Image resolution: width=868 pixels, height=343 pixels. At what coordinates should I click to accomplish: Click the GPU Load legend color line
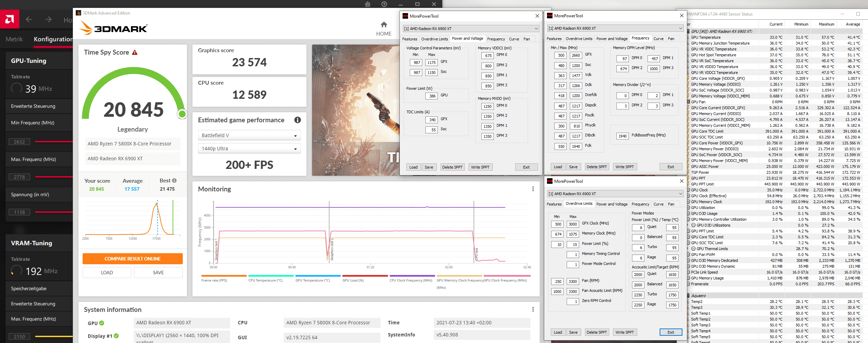pos(365,276)
